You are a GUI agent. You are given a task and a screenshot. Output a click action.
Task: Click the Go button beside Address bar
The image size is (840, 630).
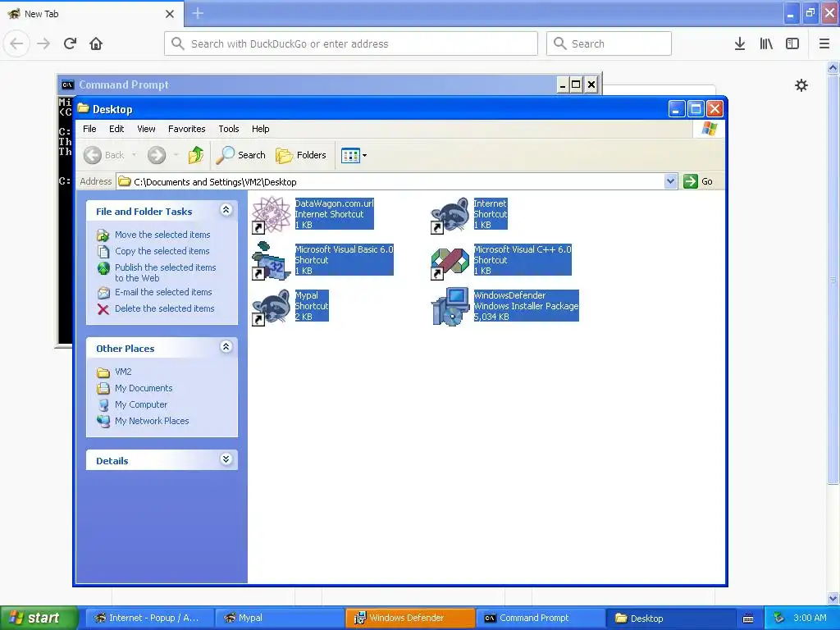[698, 181]
